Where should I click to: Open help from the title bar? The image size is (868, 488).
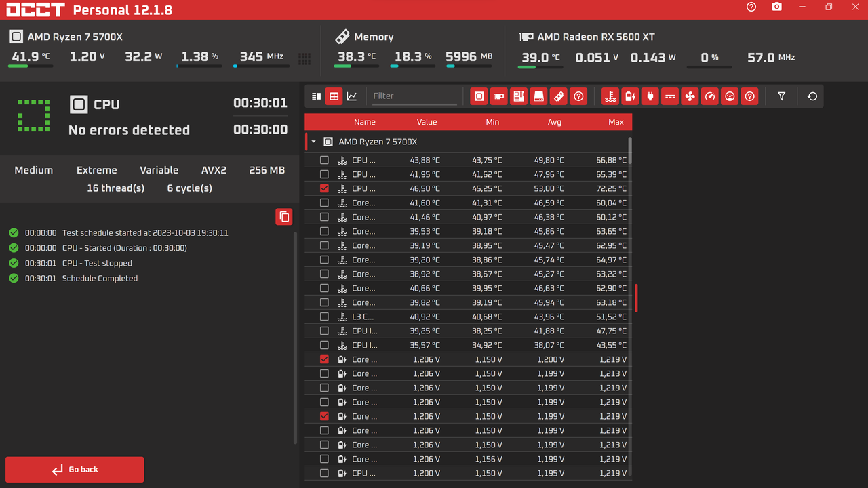tap(751, 7)
